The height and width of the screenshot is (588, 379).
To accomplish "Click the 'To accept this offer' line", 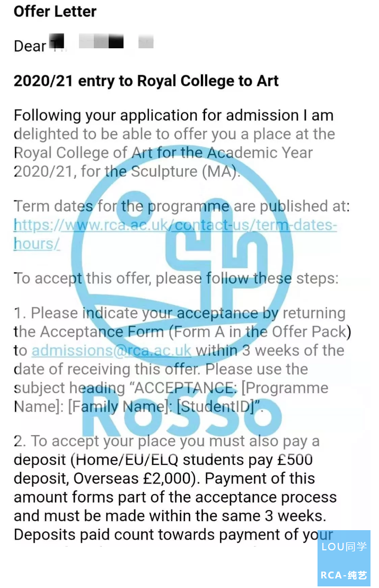I will coord(176,279).
